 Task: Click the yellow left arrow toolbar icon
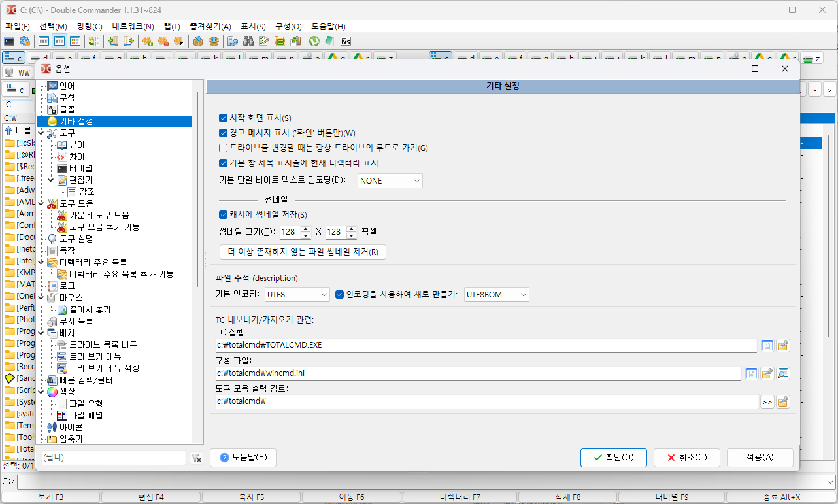pos(113,41)
